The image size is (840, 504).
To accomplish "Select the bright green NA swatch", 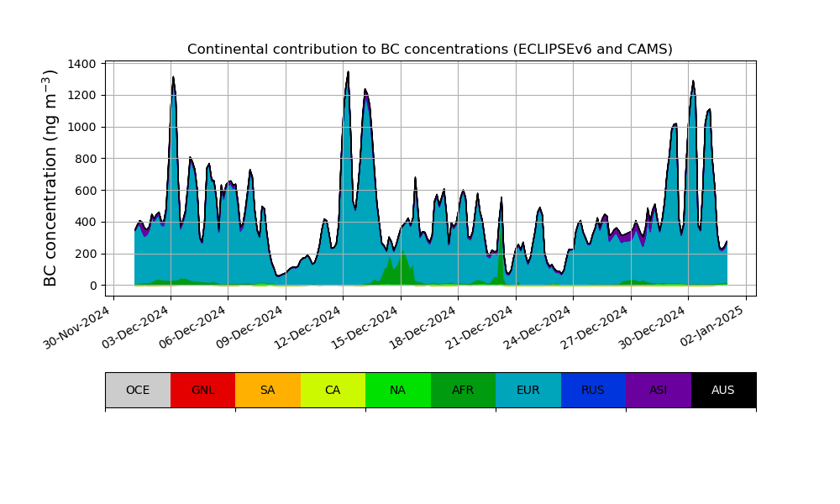I will [x=397, y=390].
